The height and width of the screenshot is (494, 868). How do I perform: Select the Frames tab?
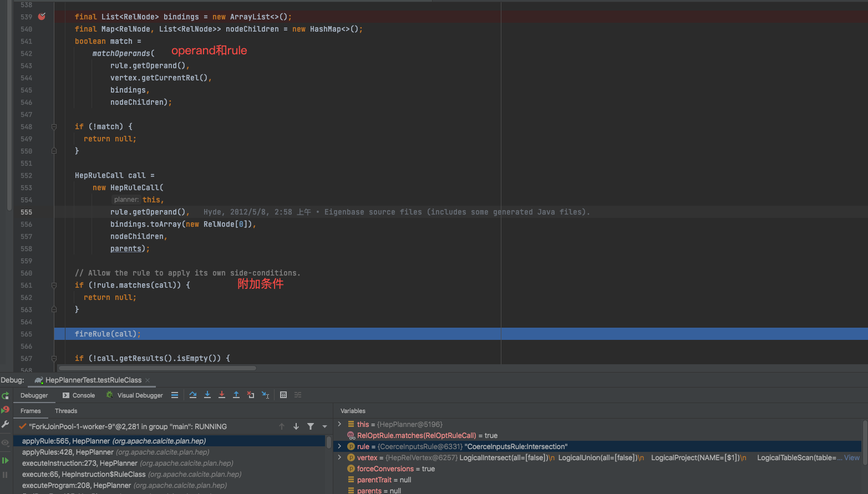(31, 411)
